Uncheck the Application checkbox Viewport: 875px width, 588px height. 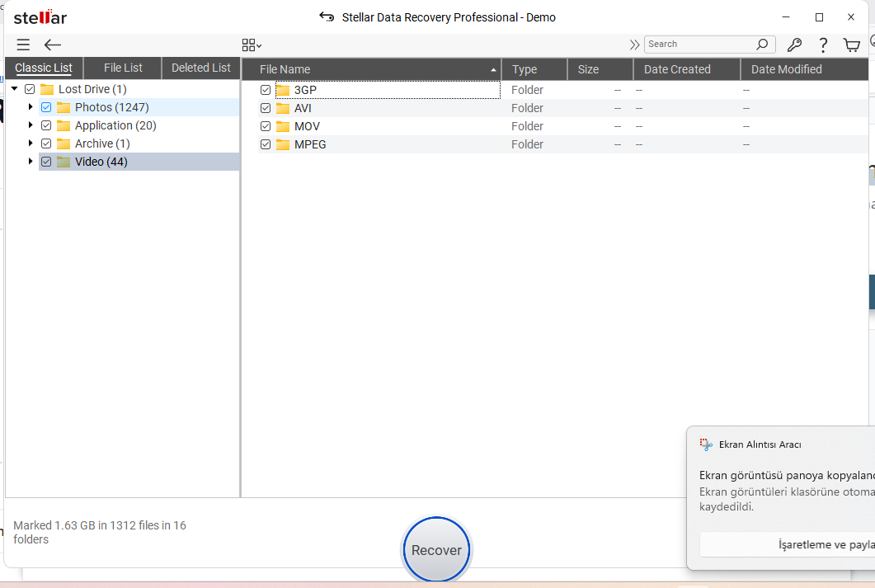point(46,125)
